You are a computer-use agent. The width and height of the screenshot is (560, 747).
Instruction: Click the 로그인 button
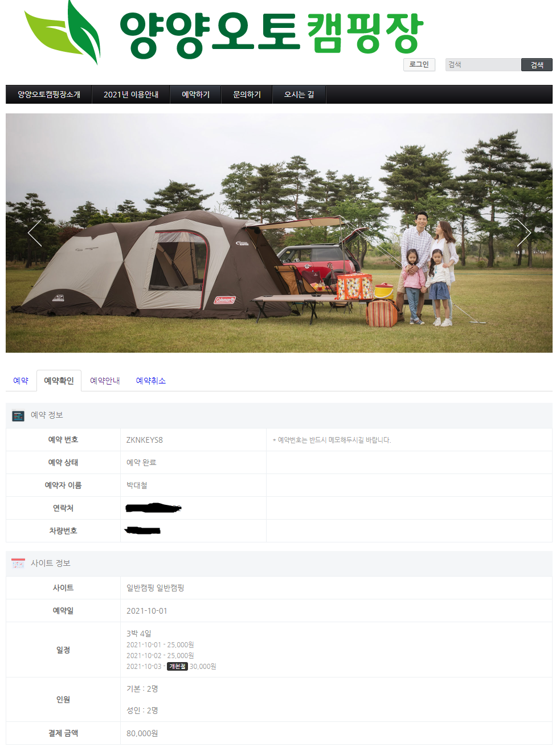[419, 64]
